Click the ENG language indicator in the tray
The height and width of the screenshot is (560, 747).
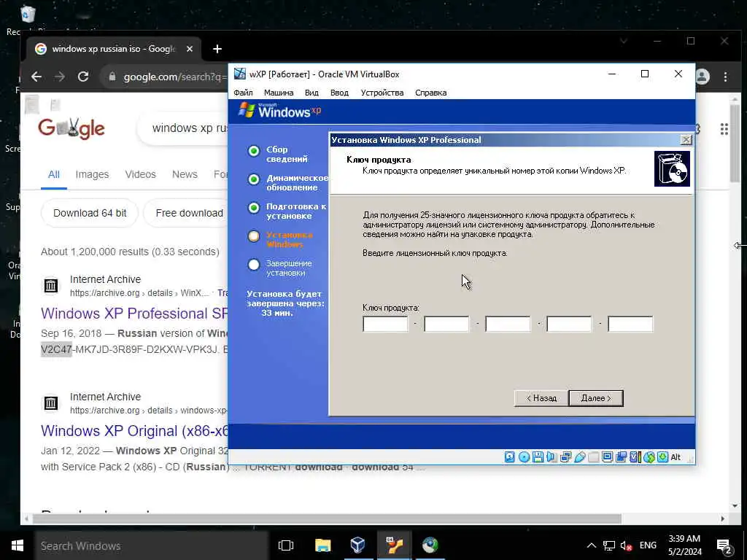tap(648, 545)
